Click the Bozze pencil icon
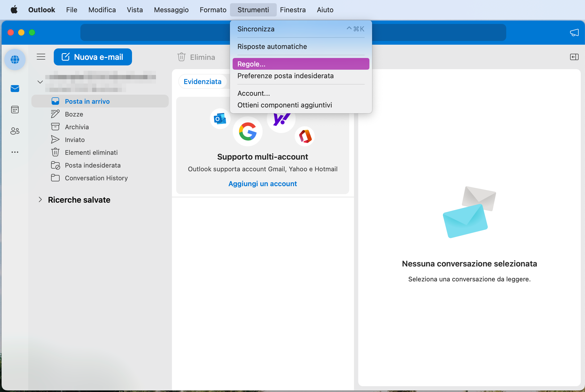 pyautogui.click(x=55, y=114)
